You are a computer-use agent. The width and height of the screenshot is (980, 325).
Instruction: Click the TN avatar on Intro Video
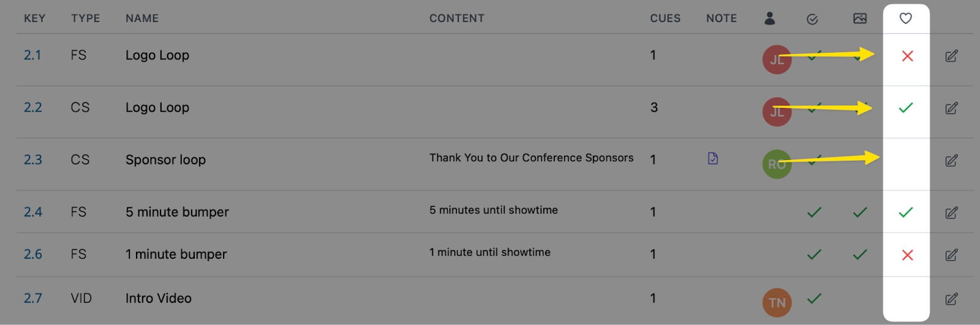coord(777,302)
